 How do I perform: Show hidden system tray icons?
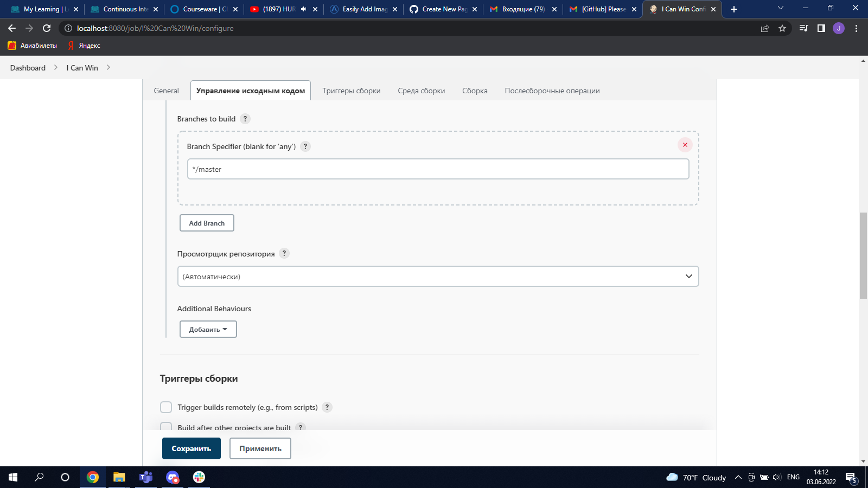[x=738, y=477]
